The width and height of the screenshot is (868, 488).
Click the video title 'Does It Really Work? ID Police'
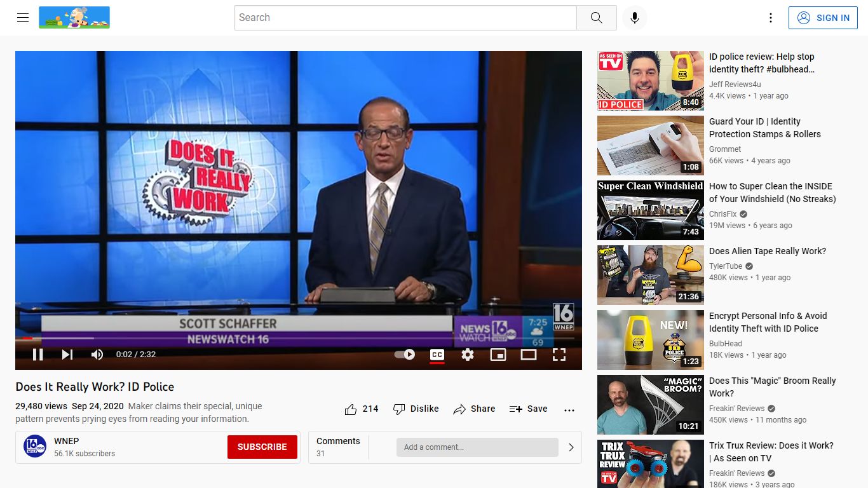point(95,387)
